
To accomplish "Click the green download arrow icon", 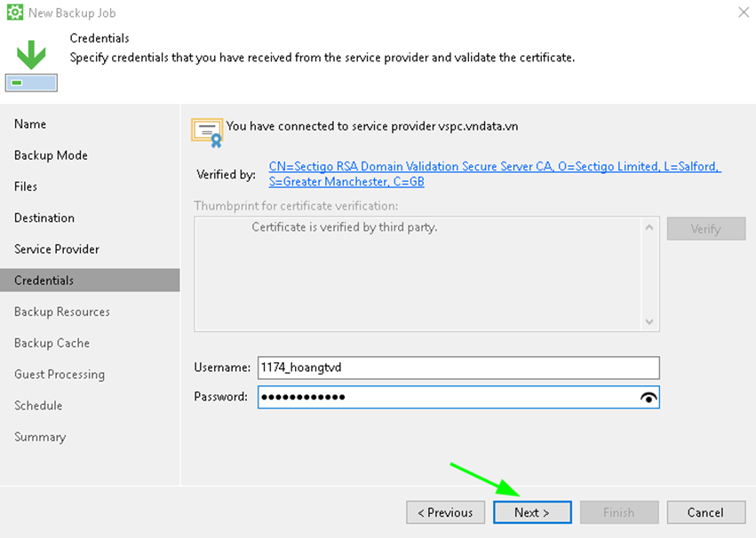I will coord(31,53).
